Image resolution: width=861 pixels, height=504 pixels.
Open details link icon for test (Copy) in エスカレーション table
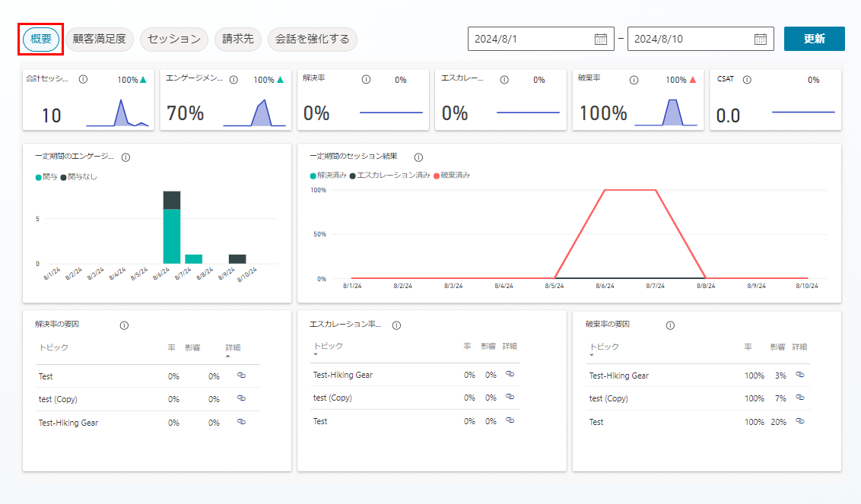coord(510,397)
